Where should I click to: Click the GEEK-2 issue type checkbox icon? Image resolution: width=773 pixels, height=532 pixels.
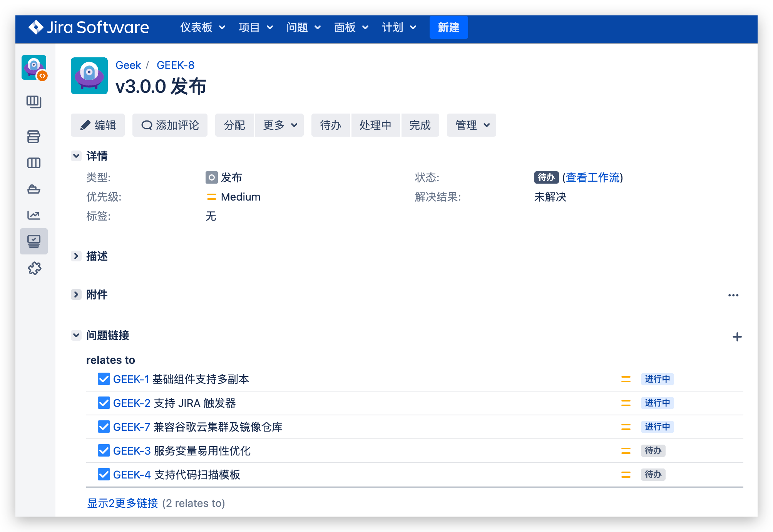coord(104,403)
